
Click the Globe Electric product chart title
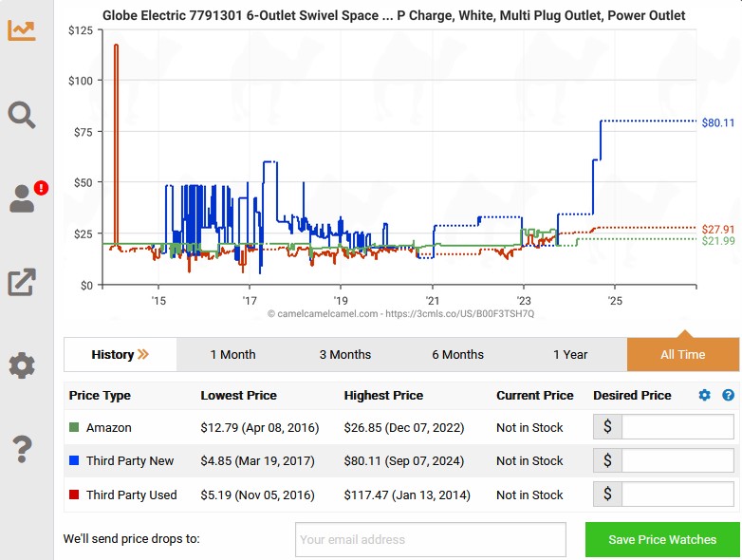pos(394,15)
